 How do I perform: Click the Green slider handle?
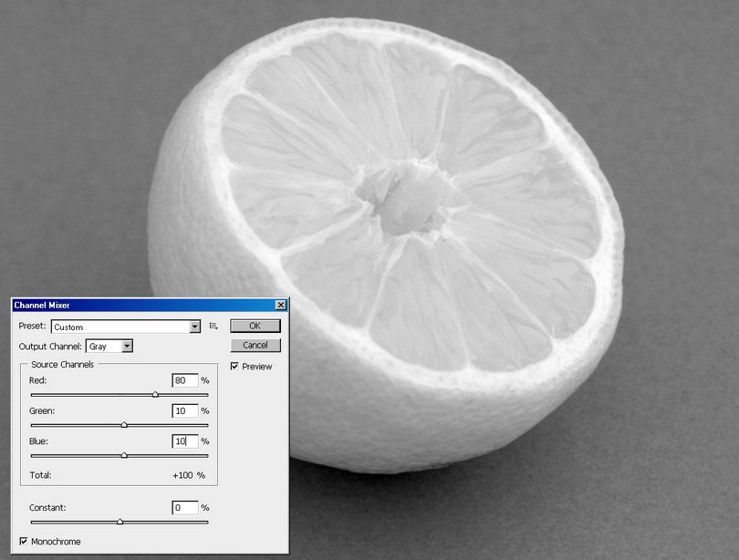tap(124, 424)
